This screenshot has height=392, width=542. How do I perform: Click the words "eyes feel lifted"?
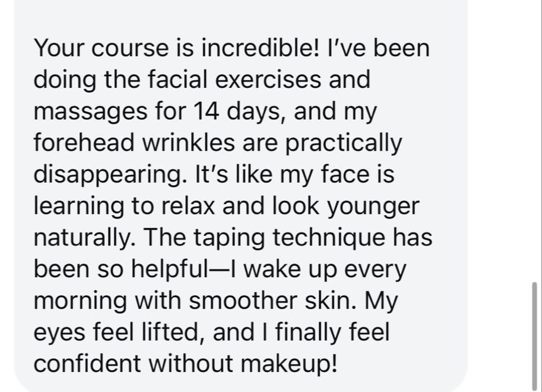117,333
